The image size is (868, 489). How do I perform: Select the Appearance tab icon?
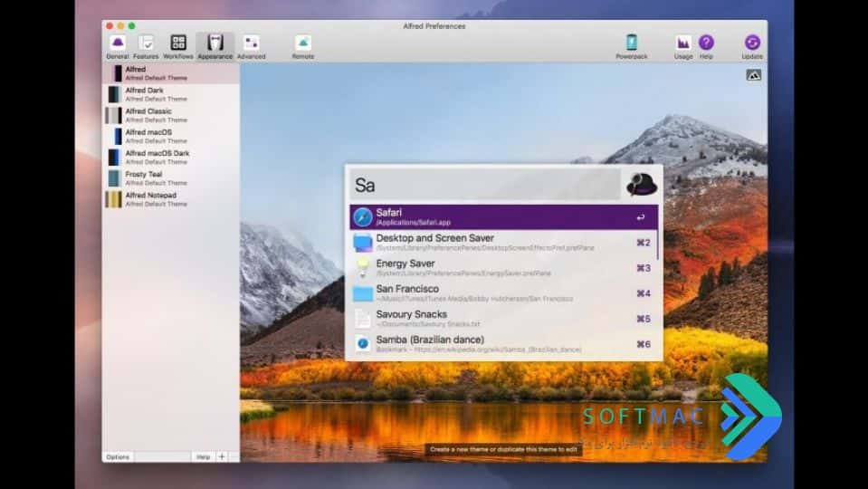tap(215, 47)
